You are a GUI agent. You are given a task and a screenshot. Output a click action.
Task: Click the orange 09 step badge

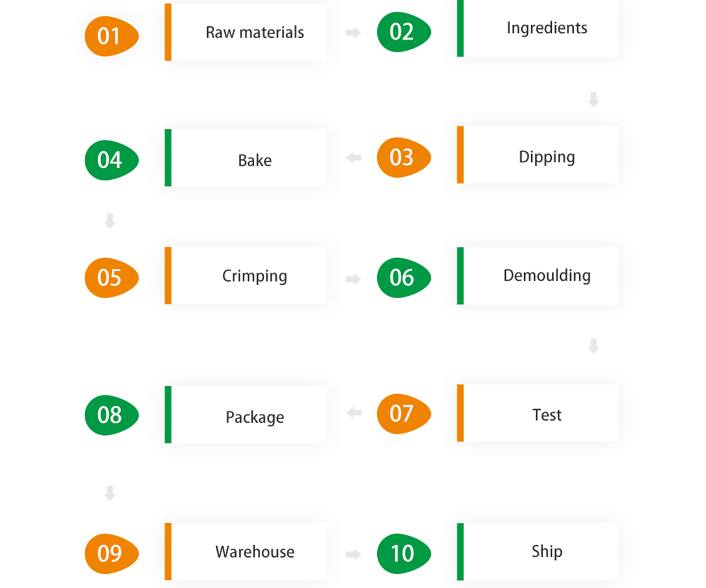click(112, 554)
